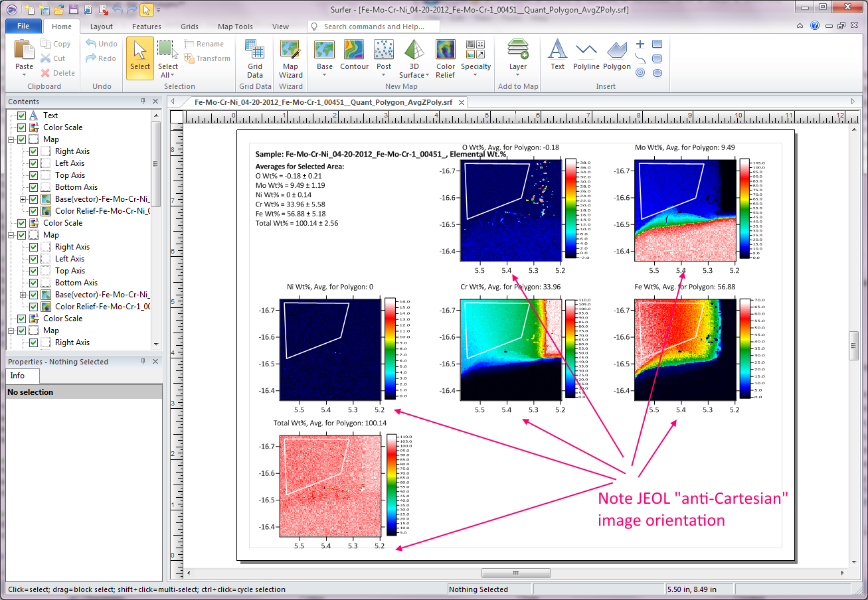The width and height of the screenshot is (868, 600).
Task: Insert a Polyline shape
Action: click(586, 55)
